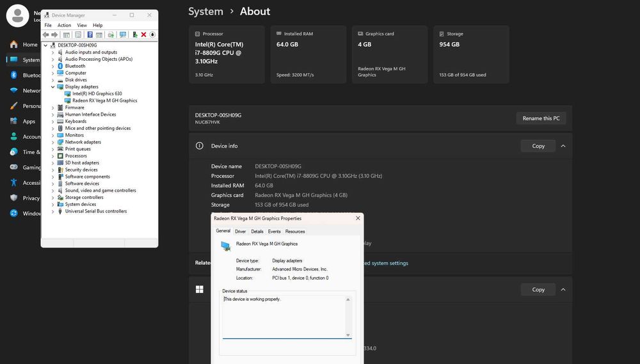Collapse the Display adapters node arrow
640x364 pixels.
pos(52,87)
